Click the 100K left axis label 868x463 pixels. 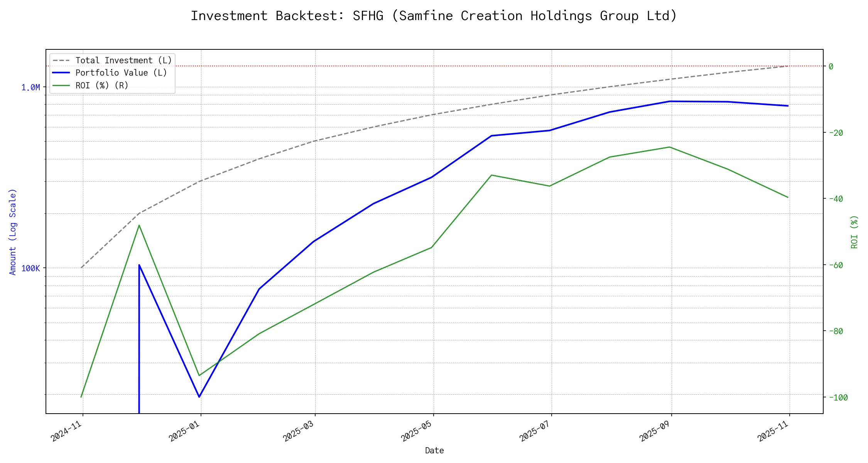(30, 268)
